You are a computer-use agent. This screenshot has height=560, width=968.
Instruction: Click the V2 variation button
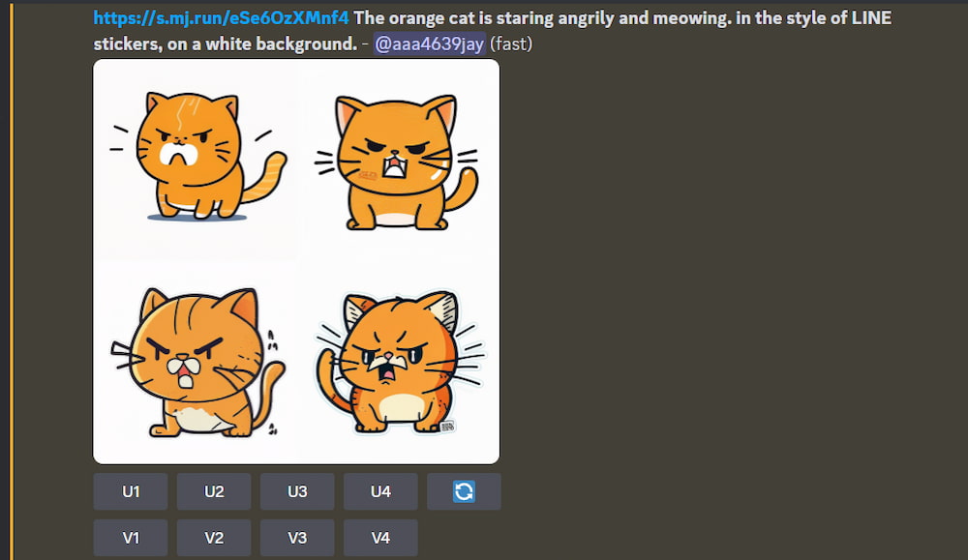(214, 538)
